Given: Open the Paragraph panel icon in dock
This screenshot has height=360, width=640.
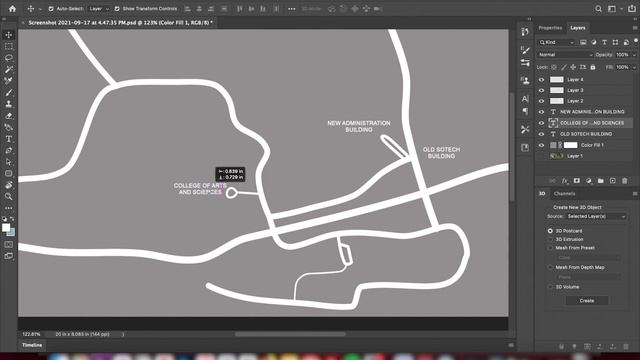Looking at the screenshot, I should pyautogui.click(x=525, y=111).
